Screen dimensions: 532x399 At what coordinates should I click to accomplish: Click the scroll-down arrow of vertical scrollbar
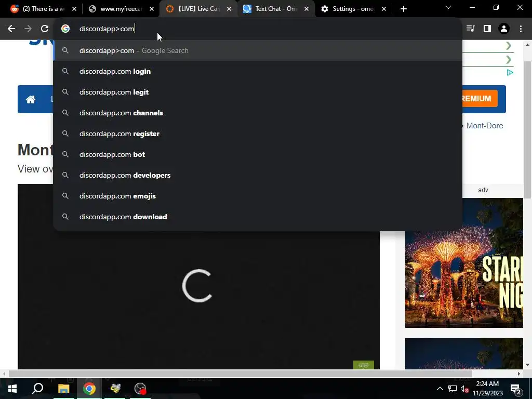pyautogui.click(x=527, y=365)
